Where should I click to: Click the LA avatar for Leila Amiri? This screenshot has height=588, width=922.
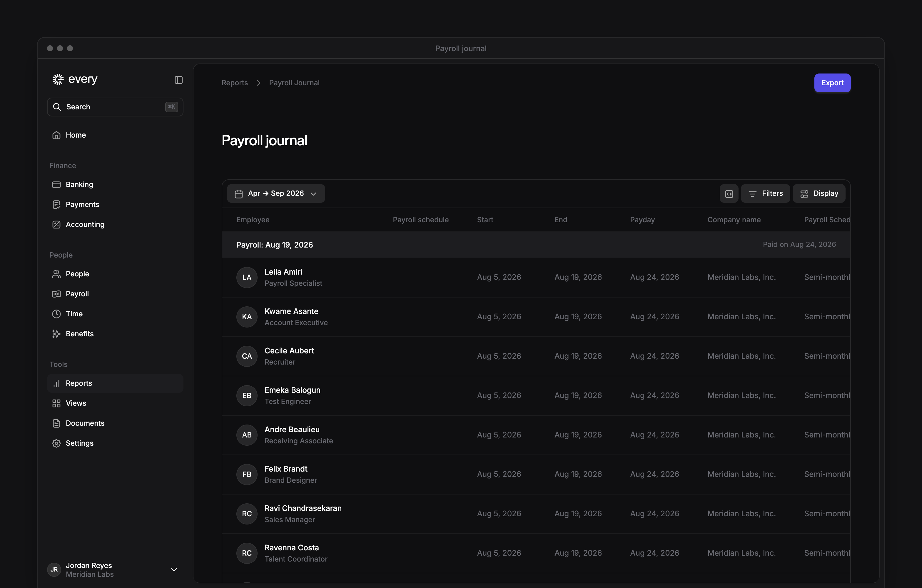[x=247, y=278]
